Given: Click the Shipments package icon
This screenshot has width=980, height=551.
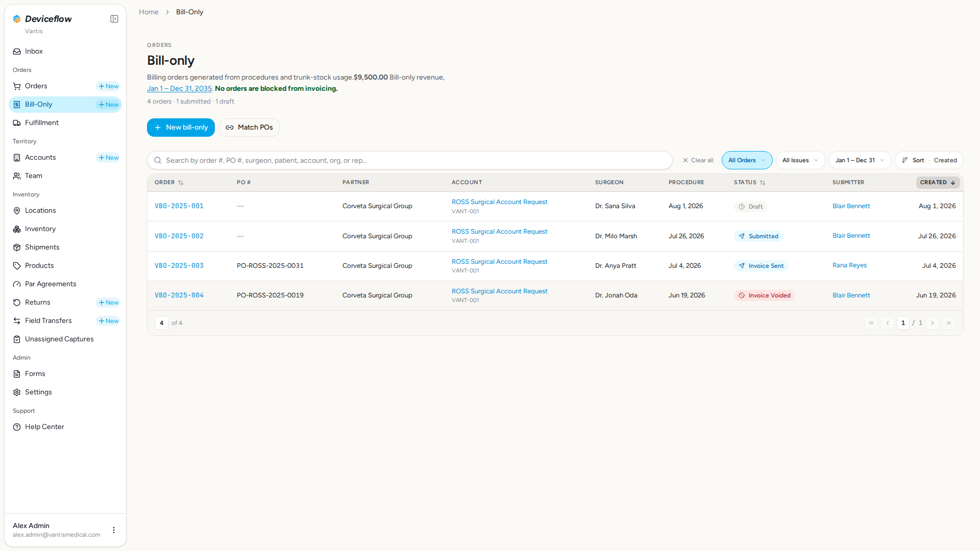Looking at the screenshot, I should 17,247.
